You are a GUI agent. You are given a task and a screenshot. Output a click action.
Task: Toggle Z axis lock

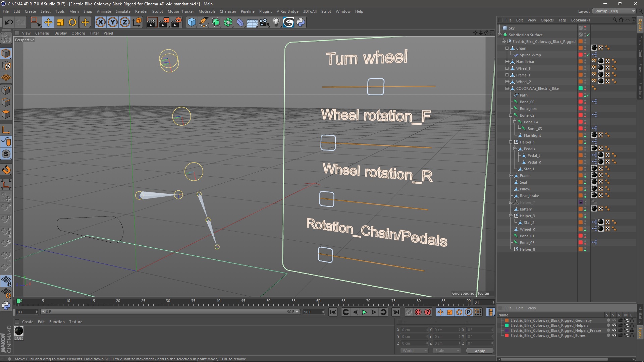point(125,22)
